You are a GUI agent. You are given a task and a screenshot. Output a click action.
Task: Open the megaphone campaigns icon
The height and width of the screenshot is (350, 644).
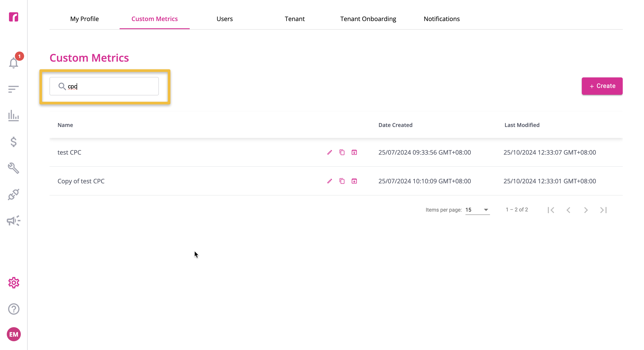tap(14, 221)
